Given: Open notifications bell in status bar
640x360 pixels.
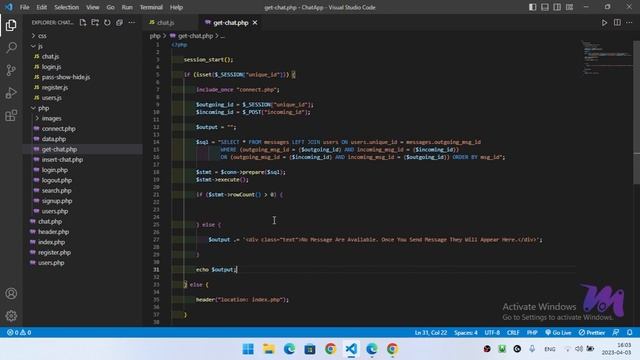Looking at the screenshot, I should tap(629, 333).
